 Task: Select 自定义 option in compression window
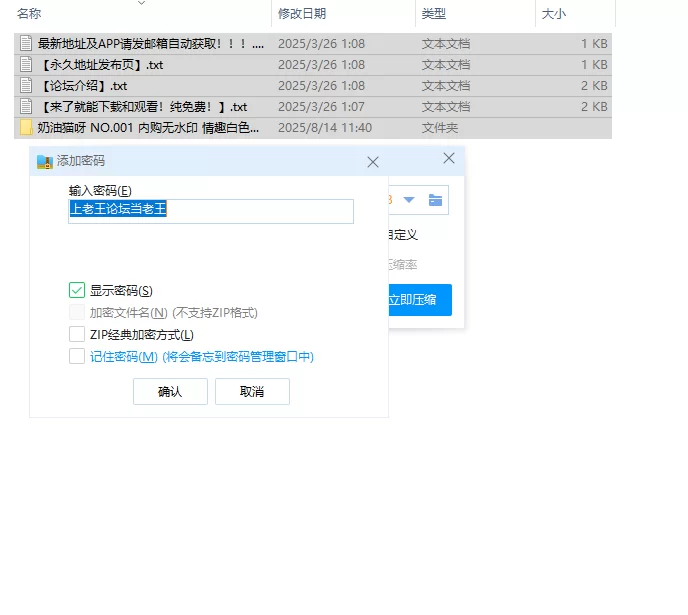click(x=403, y=235)
